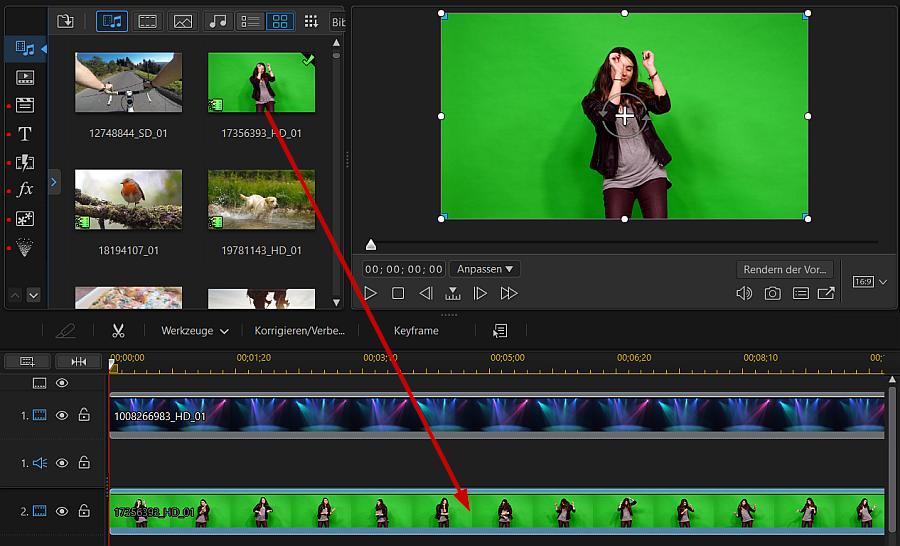The width and height of the screenshot is (900, 546).
Task: Open the Title room (T icon)
Action: [x=25, y=133]
